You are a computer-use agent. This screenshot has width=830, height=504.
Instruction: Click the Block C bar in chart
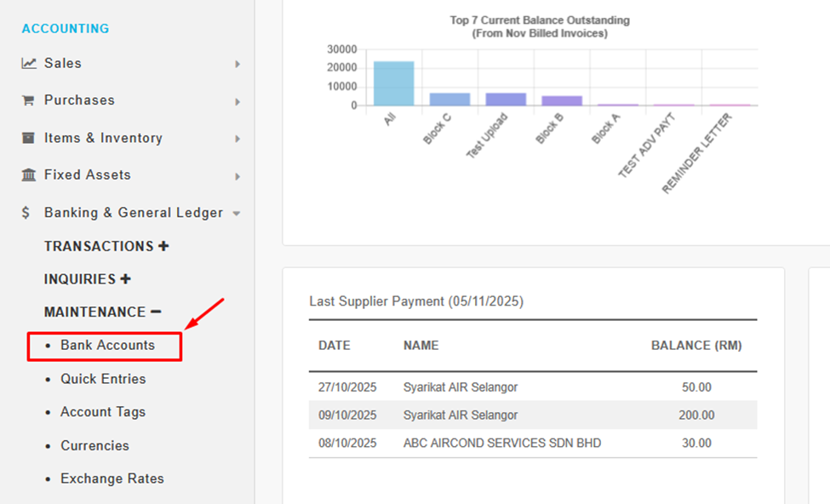tap(449, 99)
